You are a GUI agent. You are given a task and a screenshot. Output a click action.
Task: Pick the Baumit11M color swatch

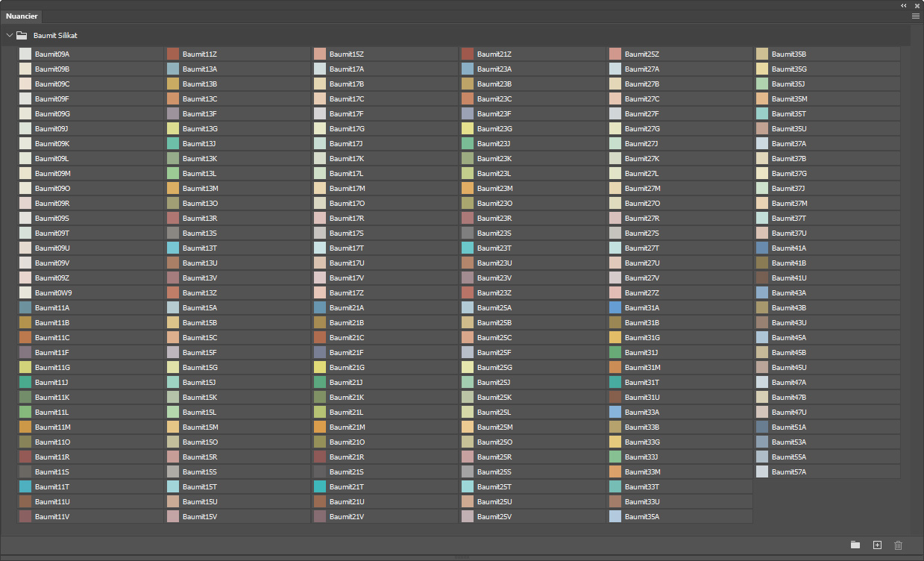click(25, 427)
